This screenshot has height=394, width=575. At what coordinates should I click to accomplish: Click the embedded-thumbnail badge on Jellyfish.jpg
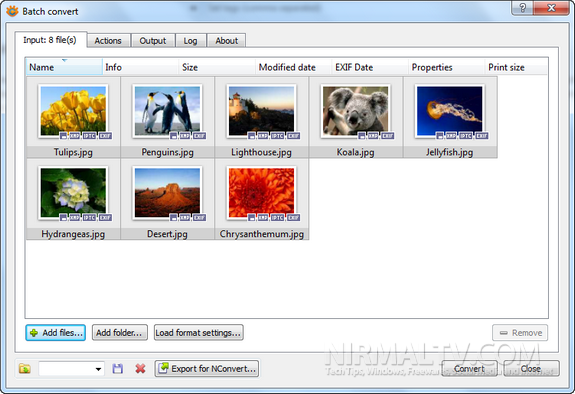tap(440, 136)
